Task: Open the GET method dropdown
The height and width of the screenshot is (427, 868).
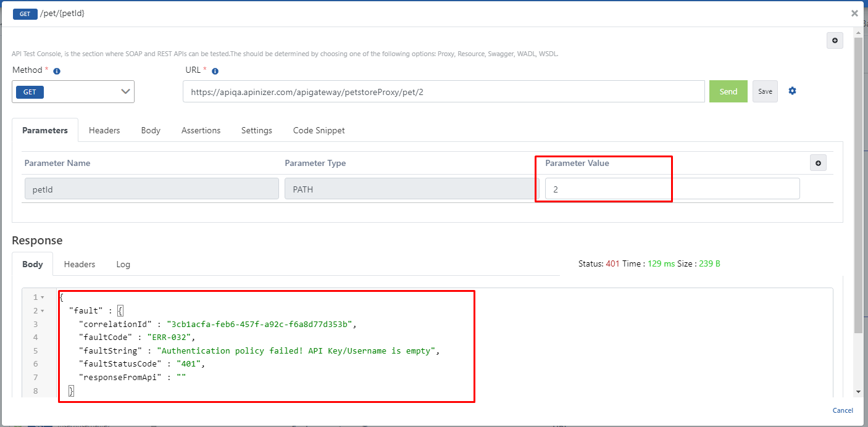Action: (x=73, y=92)
